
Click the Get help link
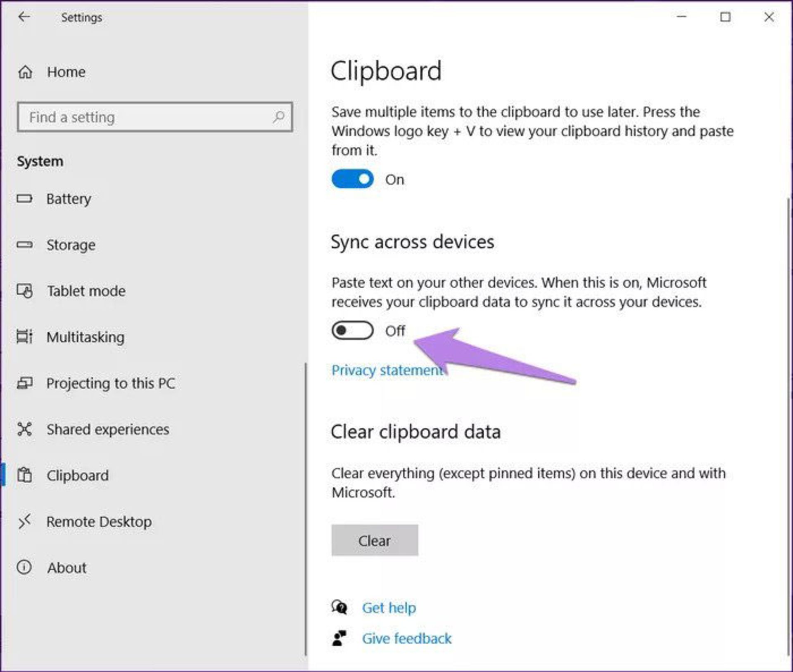click(x=389, y=608)
